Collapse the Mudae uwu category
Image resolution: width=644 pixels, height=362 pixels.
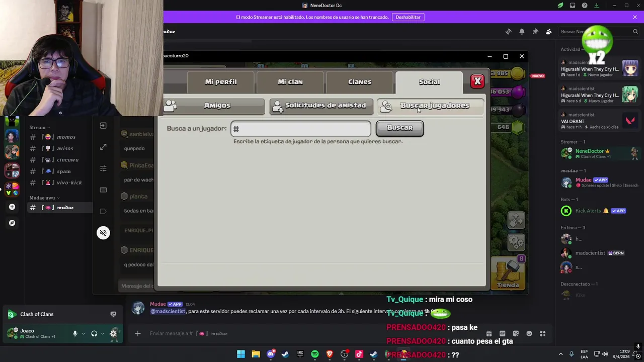pyautogui.click(x=44, y=198)
